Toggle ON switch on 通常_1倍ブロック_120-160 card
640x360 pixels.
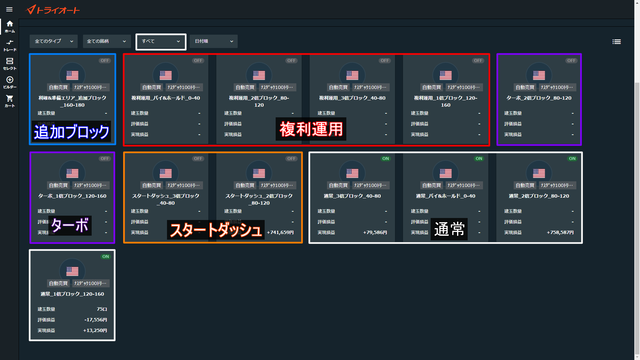(105, 256)
